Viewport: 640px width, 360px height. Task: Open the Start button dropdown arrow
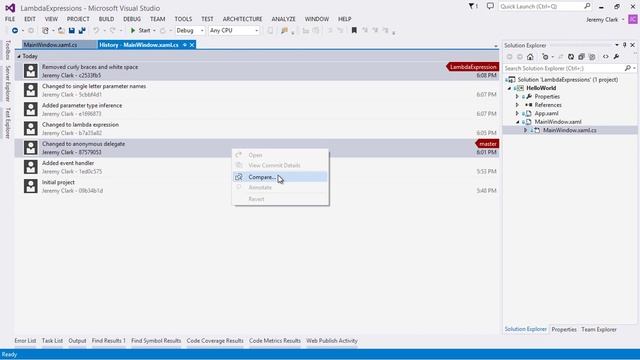[154, 31]
